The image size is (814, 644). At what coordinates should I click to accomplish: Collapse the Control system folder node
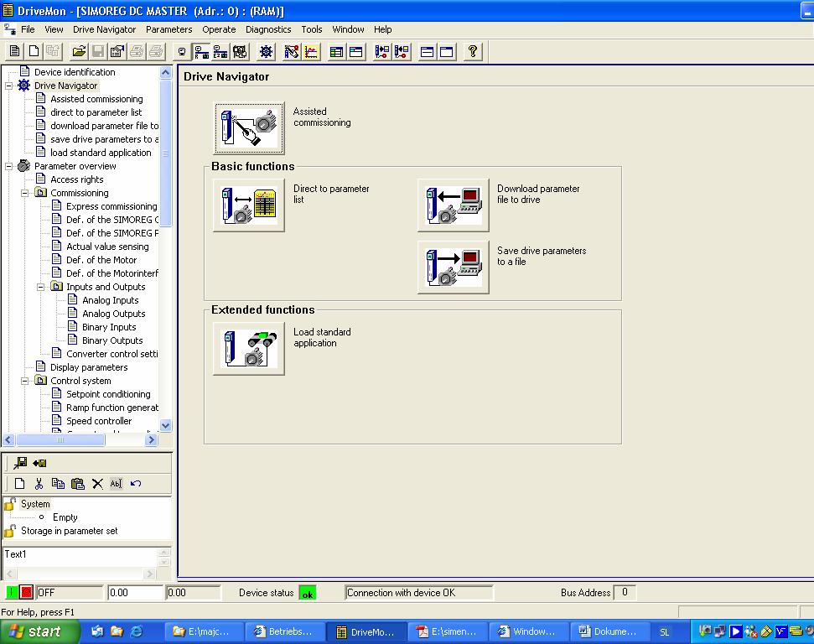(25, 382)
